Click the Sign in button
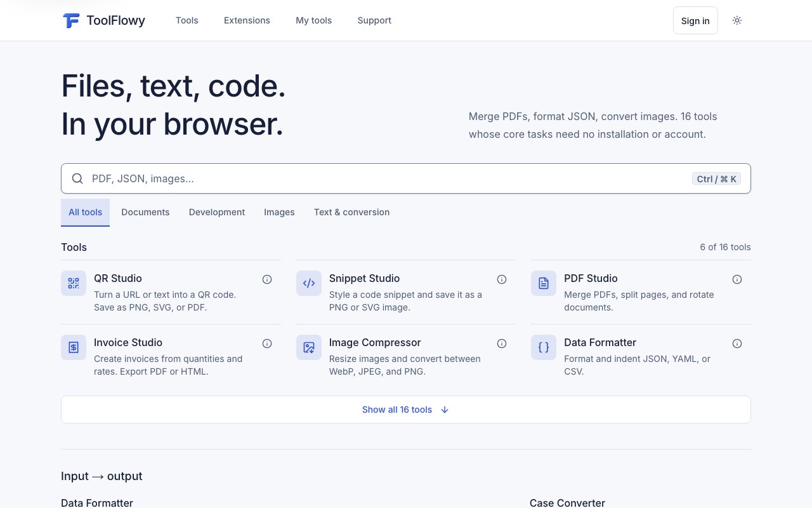This screenshot has height=508, width=812. tap(695, 20)
